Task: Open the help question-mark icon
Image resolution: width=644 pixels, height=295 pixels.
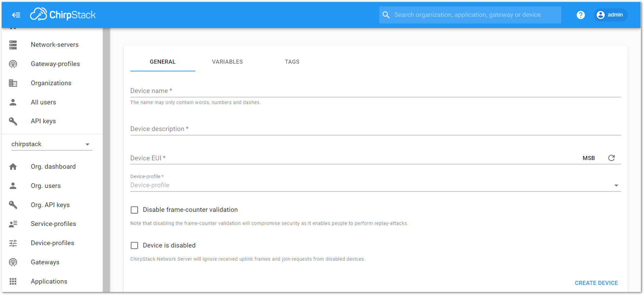Action: coord(581,15)
